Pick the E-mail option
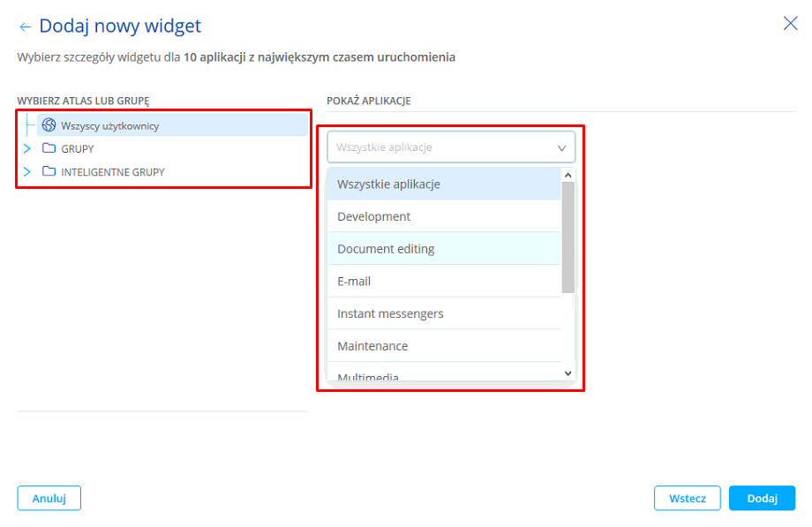 coord(354,282)
